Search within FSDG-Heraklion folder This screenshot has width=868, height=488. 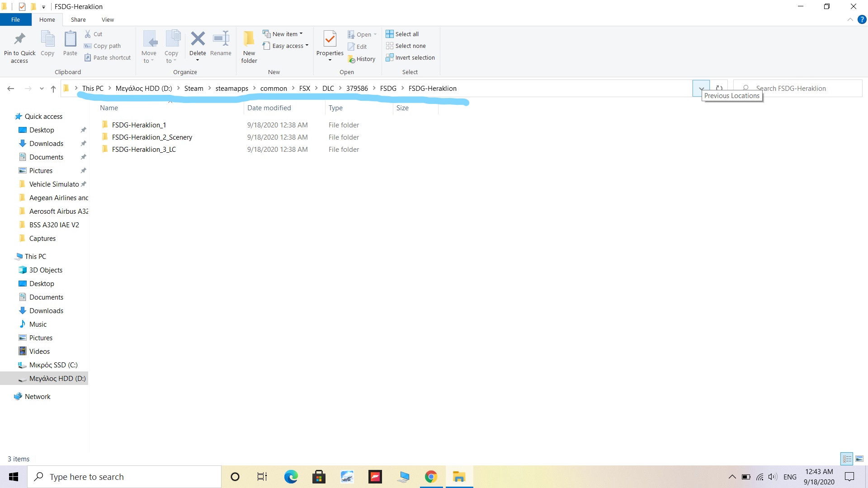point(797,89)
